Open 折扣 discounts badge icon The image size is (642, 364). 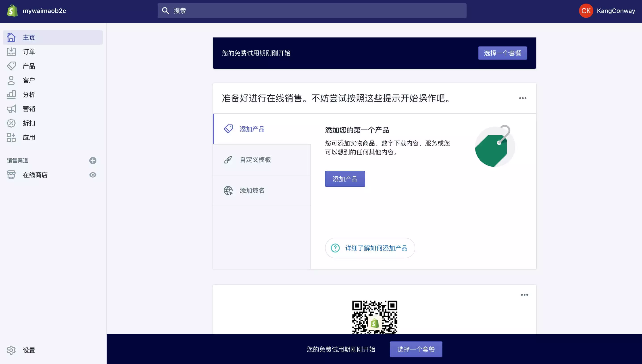tap(11, 123)
